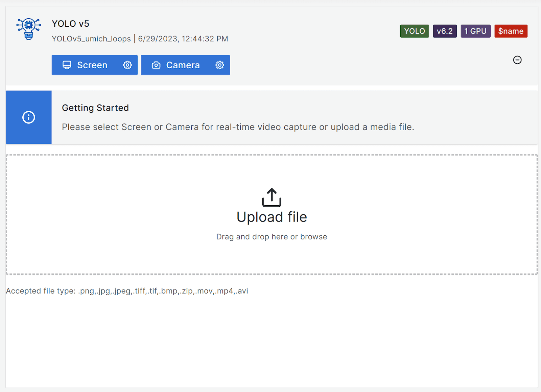The height and width of the screenshot is (392, 541).
Task: Open Camera capture settings gear
Action: 220,65
